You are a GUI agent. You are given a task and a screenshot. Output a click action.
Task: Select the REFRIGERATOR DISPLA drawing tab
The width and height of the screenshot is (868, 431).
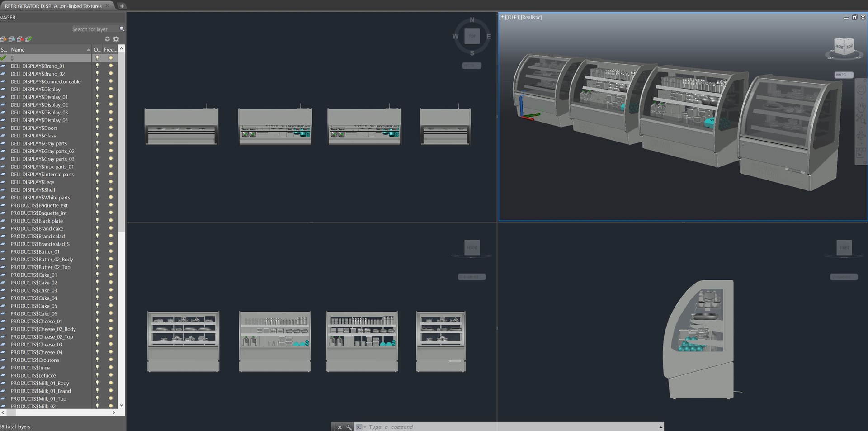pyautogui.click(x=53, y=6)
